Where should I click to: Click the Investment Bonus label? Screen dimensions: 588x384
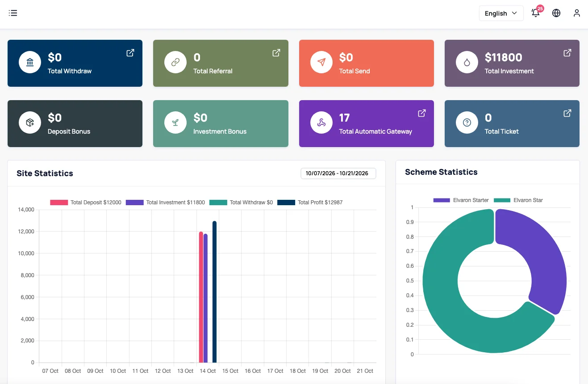(x=220, y=131)
